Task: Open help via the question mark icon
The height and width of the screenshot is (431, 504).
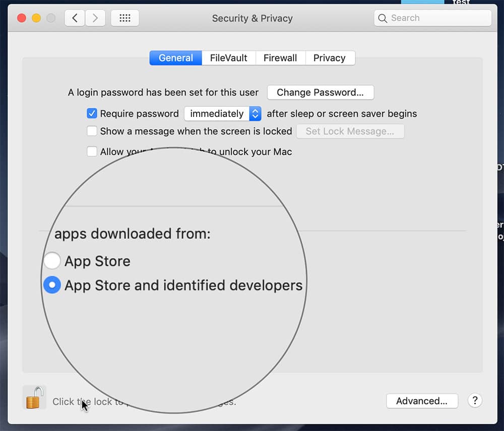Action: (474, 400)
